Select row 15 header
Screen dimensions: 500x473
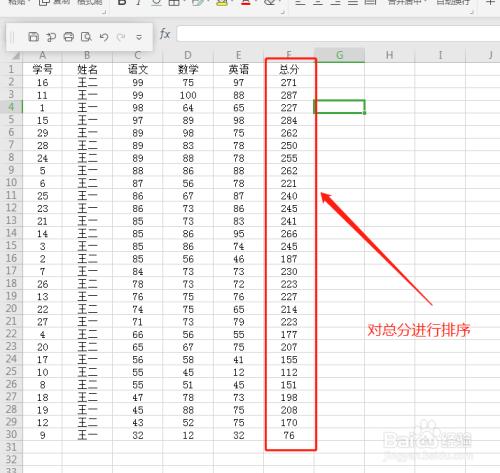pyautogui.click(x=11, y=246)
